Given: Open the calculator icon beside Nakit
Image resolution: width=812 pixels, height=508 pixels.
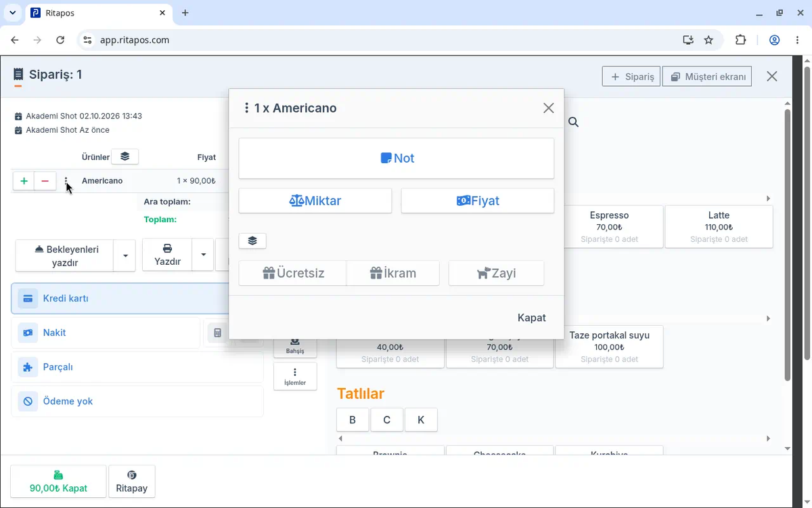Looking at the screenshot, I should [x=217, y=333].
